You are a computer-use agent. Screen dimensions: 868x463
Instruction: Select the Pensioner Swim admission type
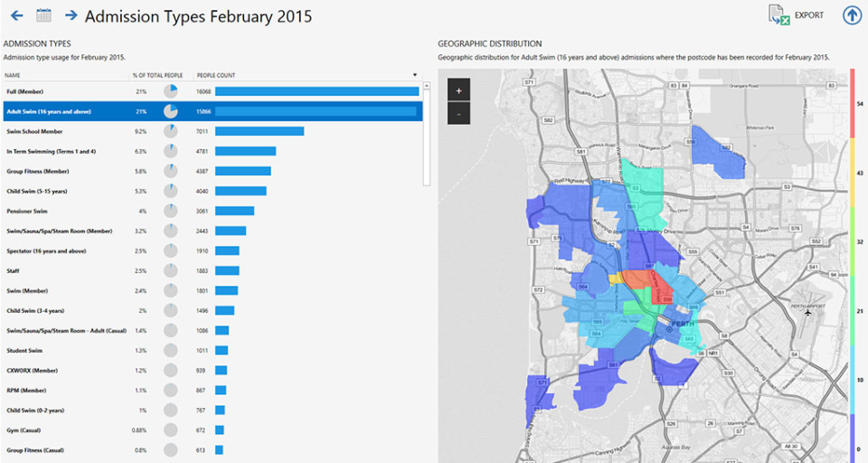26,211
